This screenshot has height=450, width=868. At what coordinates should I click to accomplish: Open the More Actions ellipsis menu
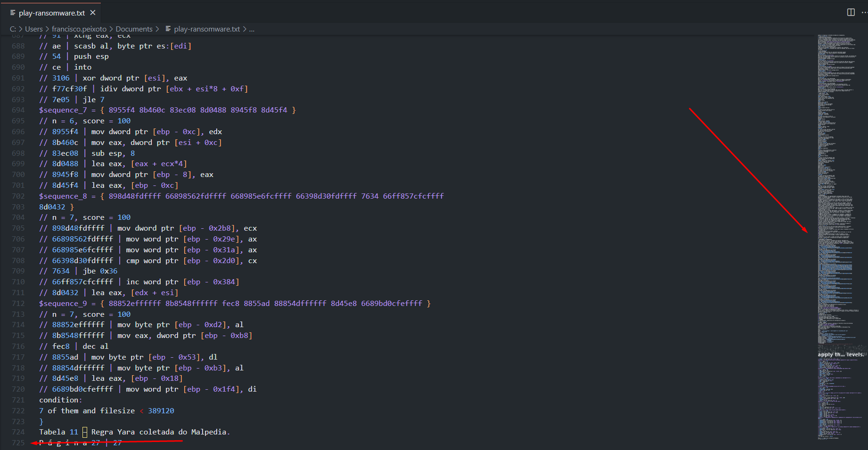(x=864, y=12)
